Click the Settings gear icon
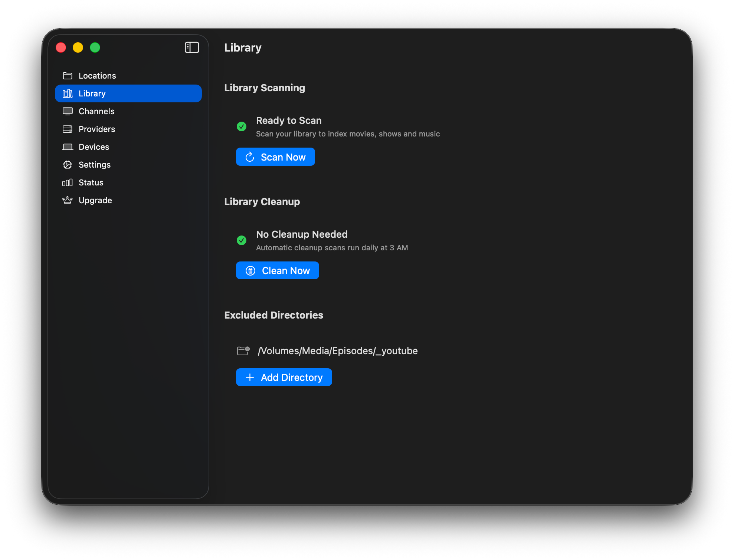 68,165
